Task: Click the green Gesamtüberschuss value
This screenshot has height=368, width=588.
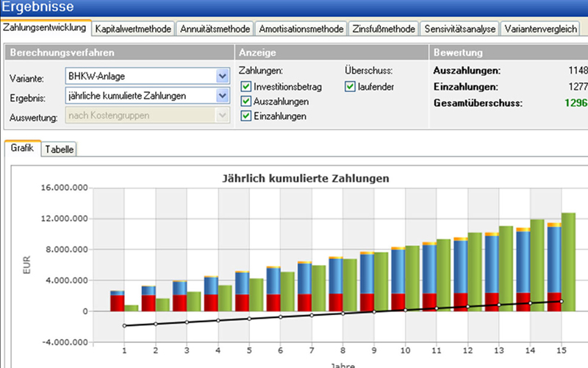Action: tap(576, 103)
